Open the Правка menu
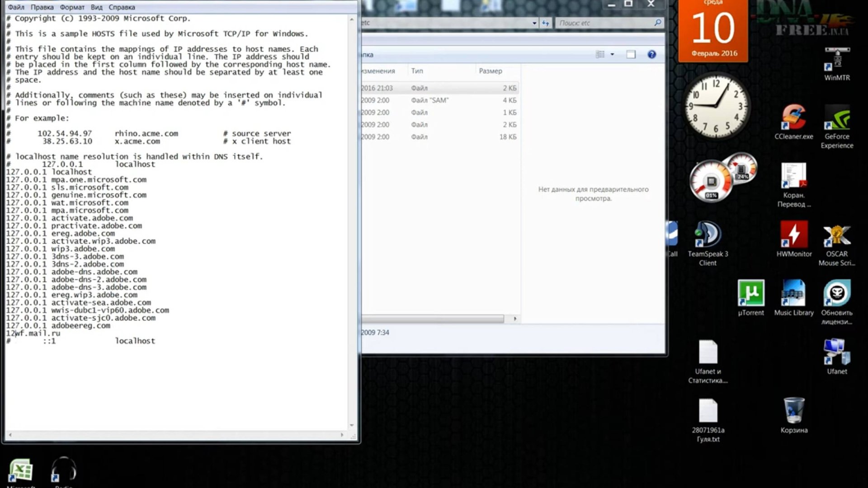The width and height of the screenshot is (868, 488). (x=42, y=7)
